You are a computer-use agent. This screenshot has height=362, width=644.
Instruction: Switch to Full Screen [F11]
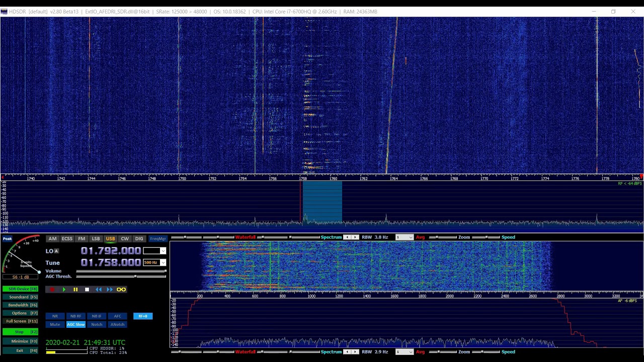tap(20, 321)
